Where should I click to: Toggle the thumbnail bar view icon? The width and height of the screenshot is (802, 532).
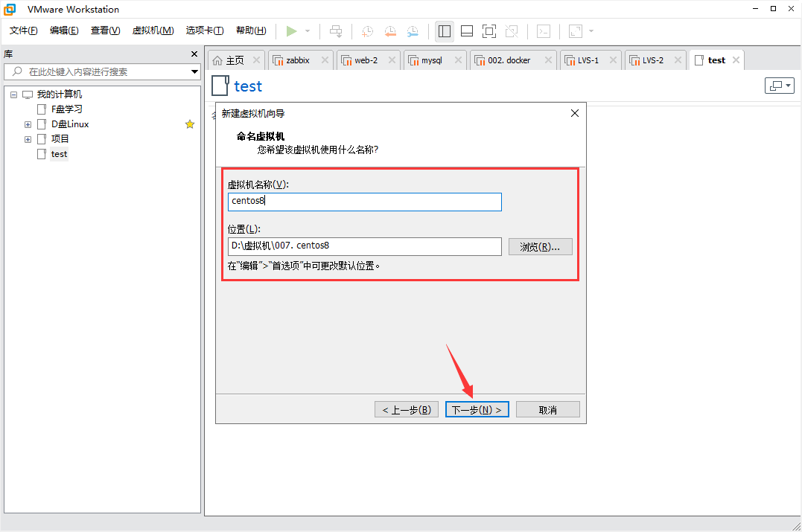[467, 31]
